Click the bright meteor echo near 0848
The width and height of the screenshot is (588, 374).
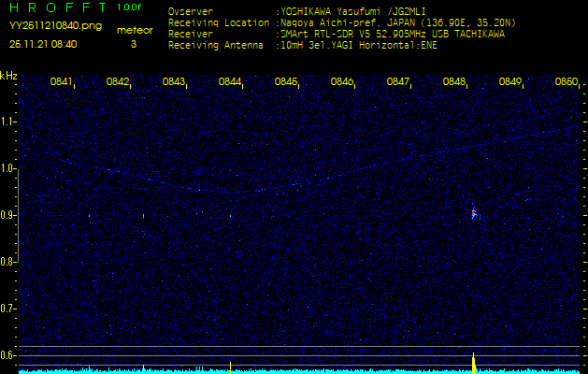(x=474, y=214)
